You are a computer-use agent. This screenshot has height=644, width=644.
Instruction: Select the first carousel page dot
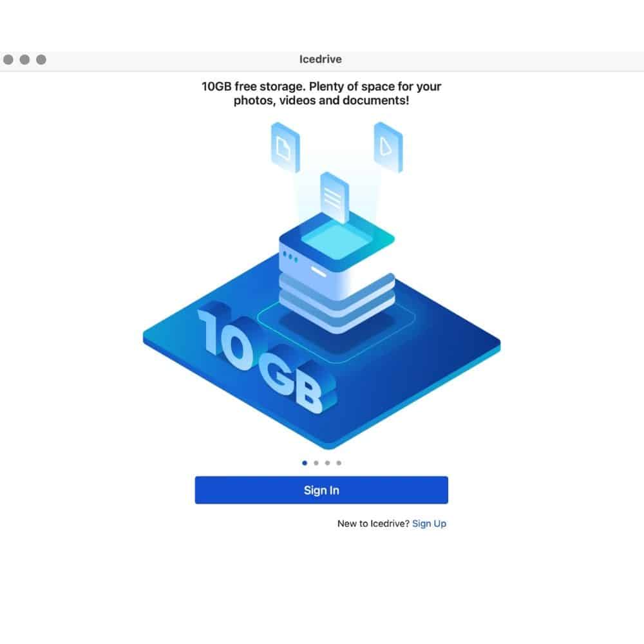[x=305, y=463]
